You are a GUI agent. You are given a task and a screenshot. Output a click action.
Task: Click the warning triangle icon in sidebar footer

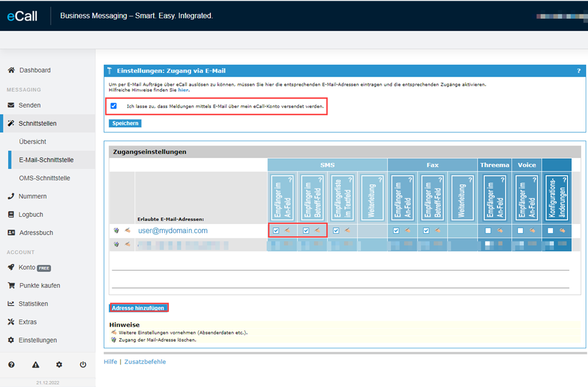(36, 365)
